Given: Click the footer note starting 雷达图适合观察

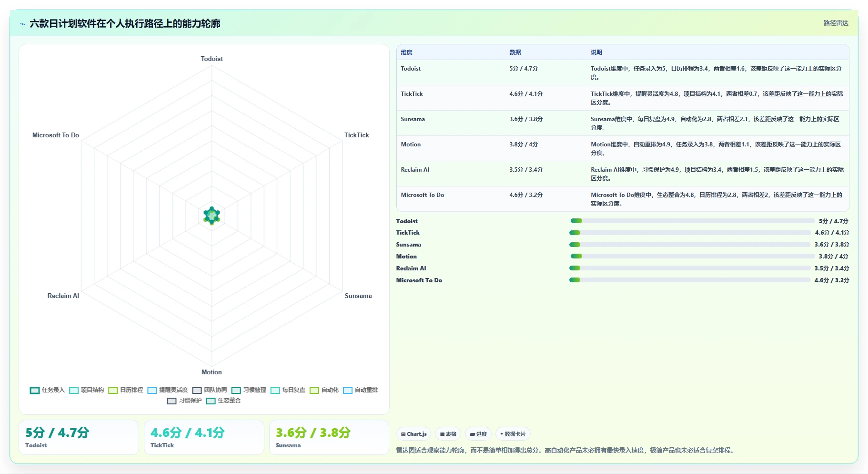Looking at the screenshot, I should [x=565, y=450].
